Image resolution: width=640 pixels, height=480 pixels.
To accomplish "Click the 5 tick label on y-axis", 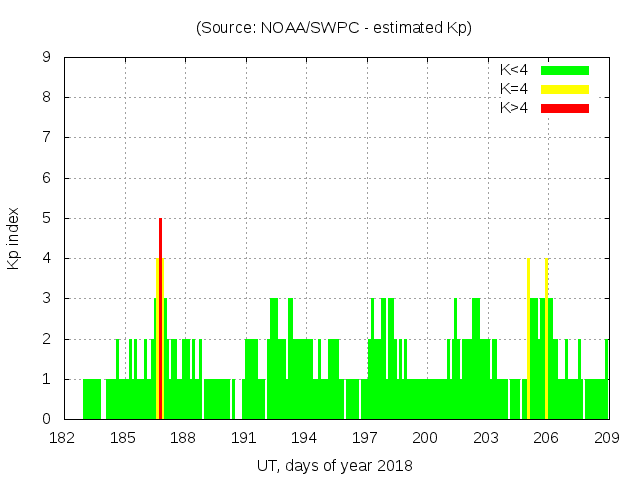I will 46,218.
